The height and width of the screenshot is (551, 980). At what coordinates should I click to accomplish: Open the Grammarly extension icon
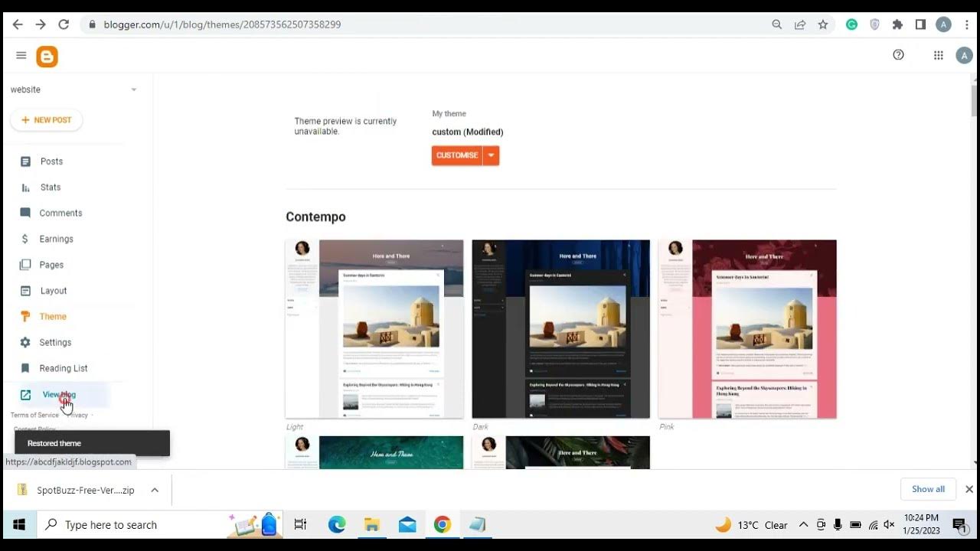pos(851,24)
